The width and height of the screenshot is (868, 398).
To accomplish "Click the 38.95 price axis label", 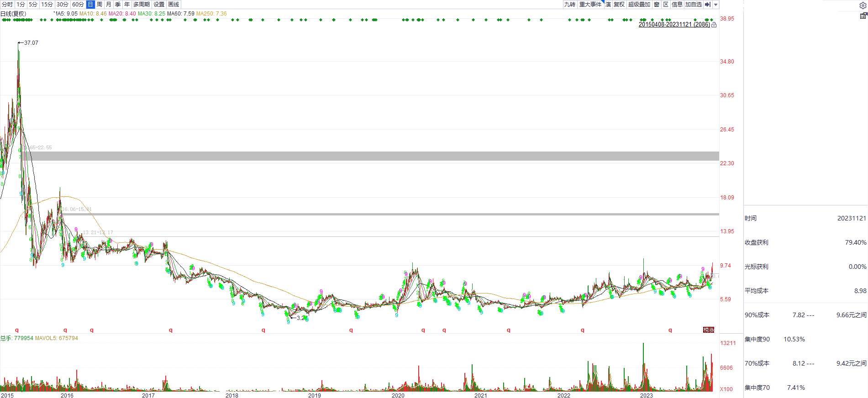I will click(x=727, y=19).
